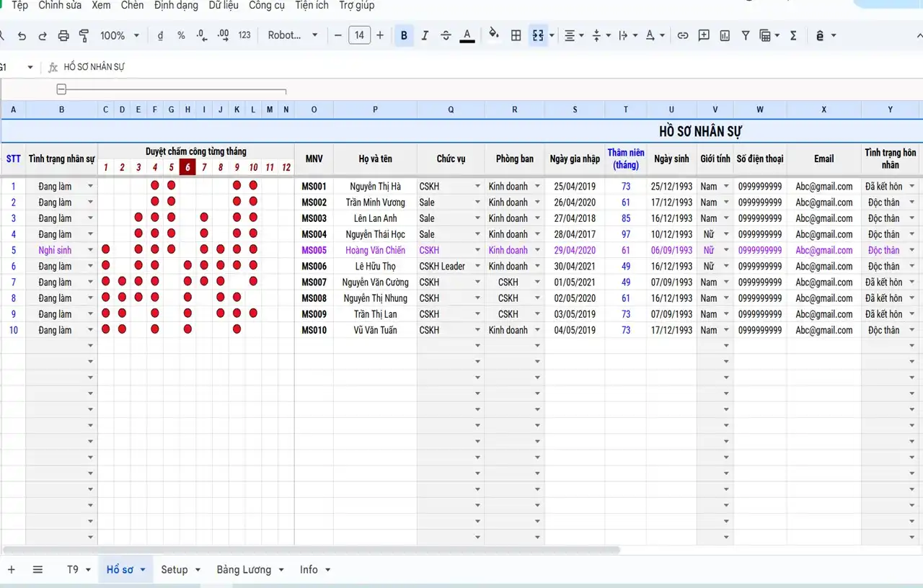The image size is (923, 588).
Task: Select the Paint format tool
Action: click(84, 35)
